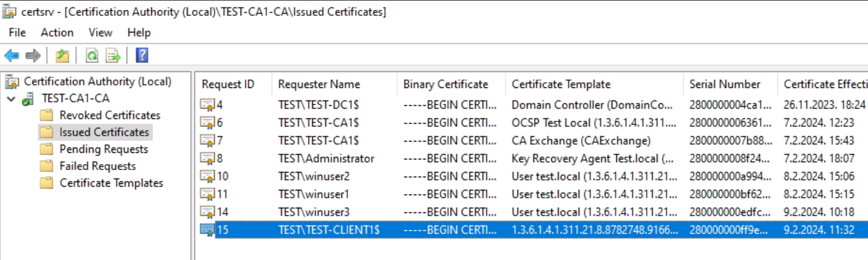This screenshot has height=260, width=868.
Task: Sort by Requester Name column header
Action: 334,84
